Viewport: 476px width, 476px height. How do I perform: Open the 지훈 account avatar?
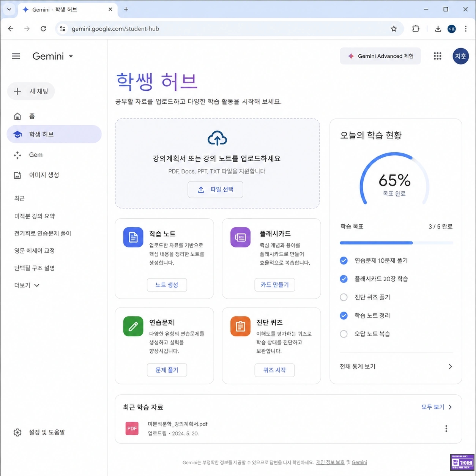click(460, 56)
